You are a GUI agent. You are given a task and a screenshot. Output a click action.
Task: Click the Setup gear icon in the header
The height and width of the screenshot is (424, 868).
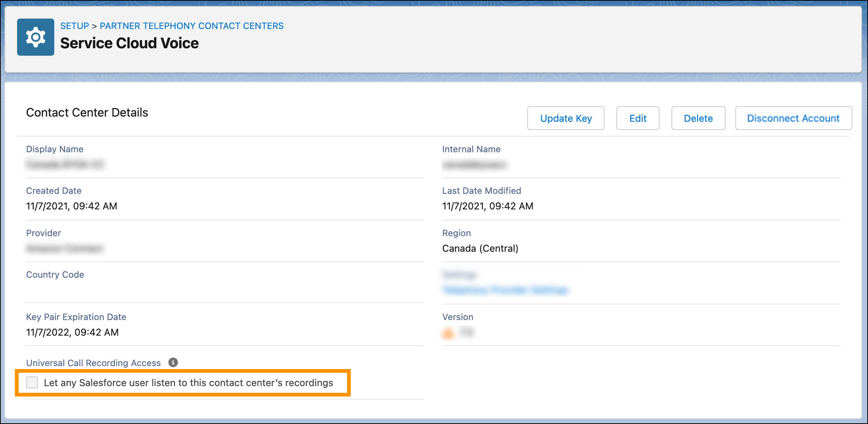36,37
